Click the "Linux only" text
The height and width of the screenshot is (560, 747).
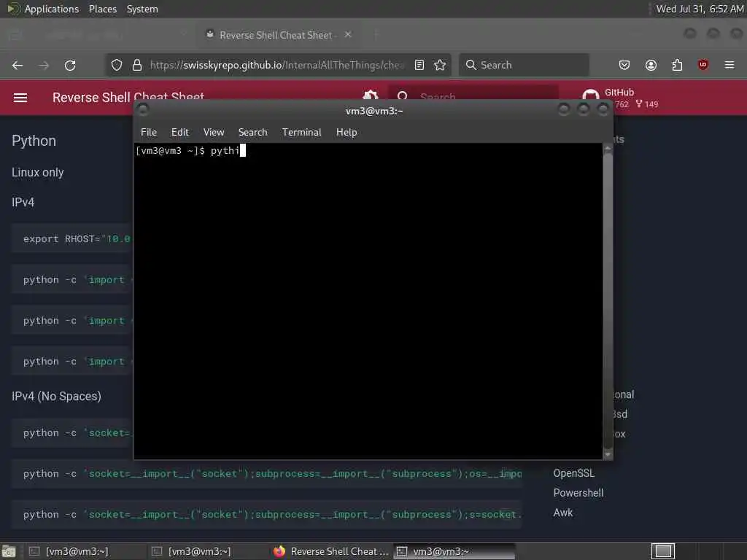pyautogui.click(x=38, y=172)
